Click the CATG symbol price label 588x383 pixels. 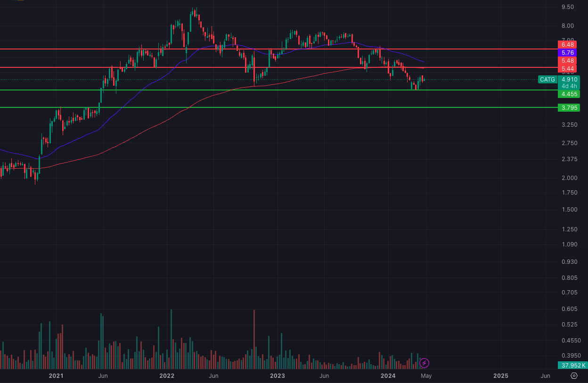[x=547, y=80]
